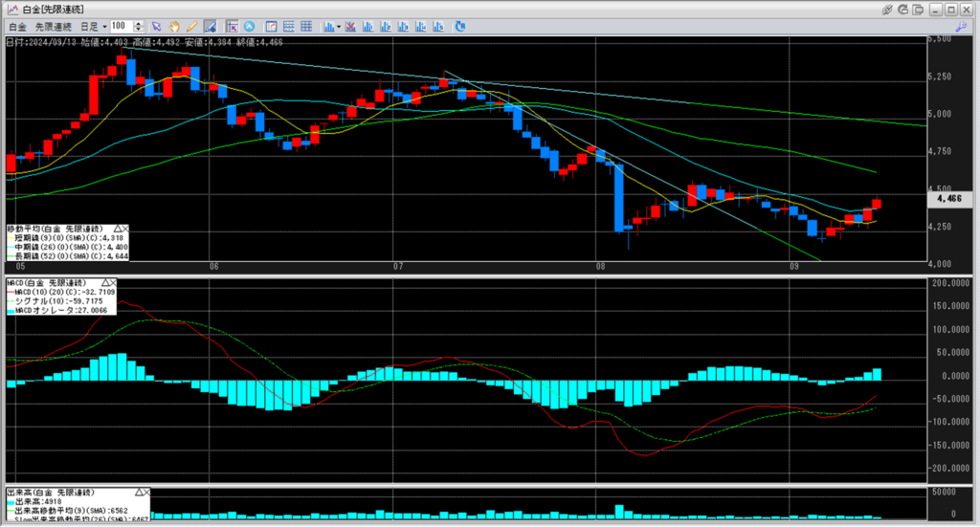Click the シグナル(10) legend line
The height and width of the screenshot is (527, 980).
point(55,301)
